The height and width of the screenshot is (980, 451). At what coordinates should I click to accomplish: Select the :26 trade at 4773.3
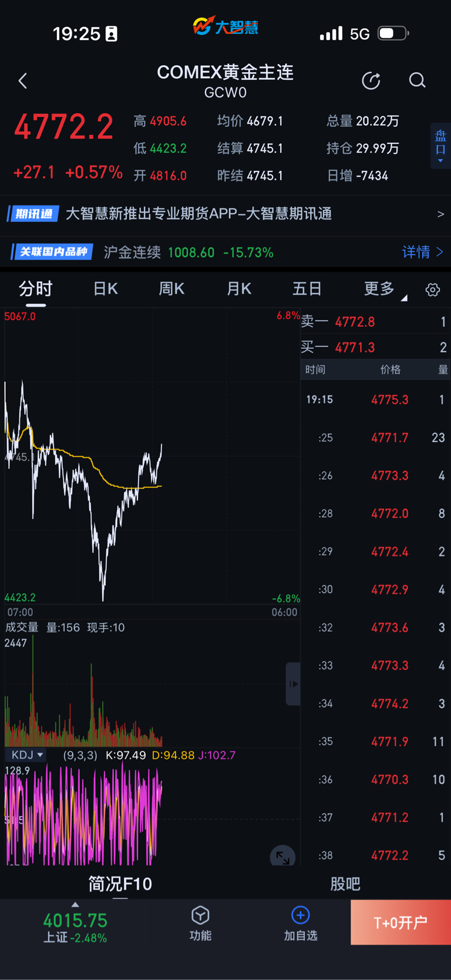[x=375, y=476]
